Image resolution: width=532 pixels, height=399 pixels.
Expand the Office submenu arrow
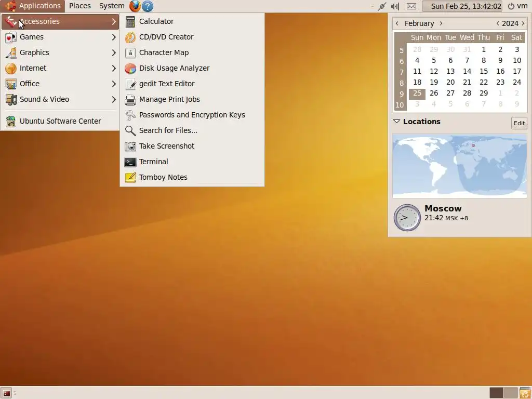(x=114, y=84)
